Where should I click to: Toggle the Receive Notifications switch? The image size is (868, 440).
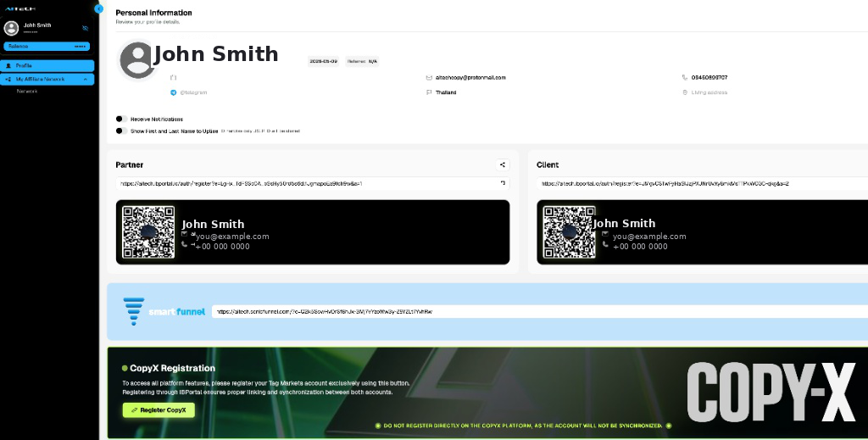pyautogui.click(x=121, y=119)
